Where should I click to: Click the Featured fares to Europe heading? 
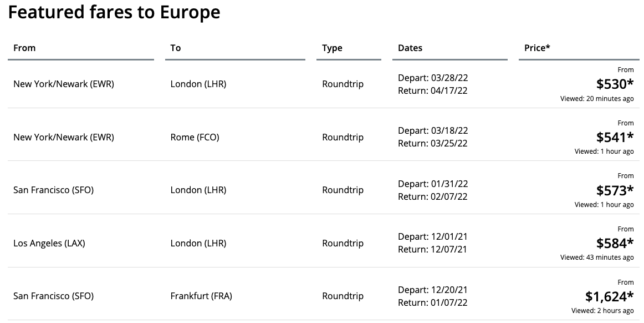[114, 12]
